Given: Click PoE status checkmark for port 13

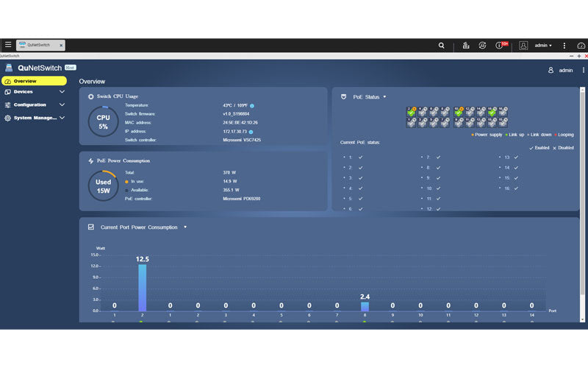Looking at the screenshot, I should [517, 157].
